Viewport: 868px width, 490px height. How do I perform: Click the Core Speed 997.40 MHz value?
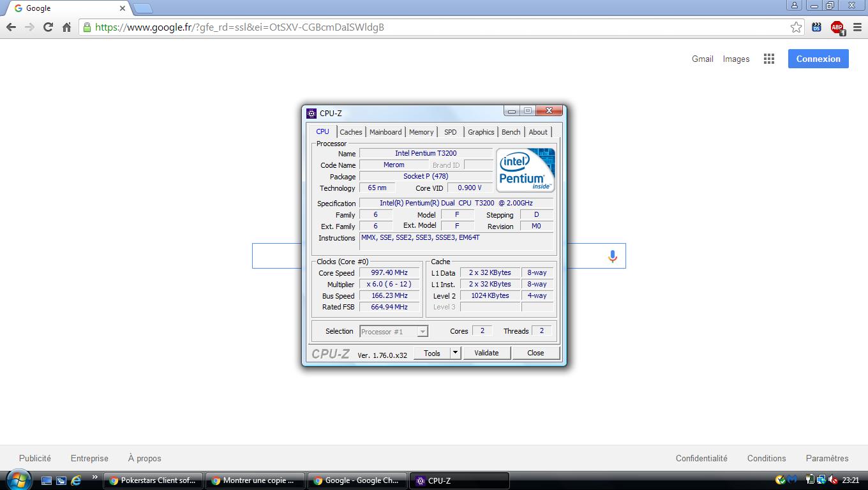[389, 272]
